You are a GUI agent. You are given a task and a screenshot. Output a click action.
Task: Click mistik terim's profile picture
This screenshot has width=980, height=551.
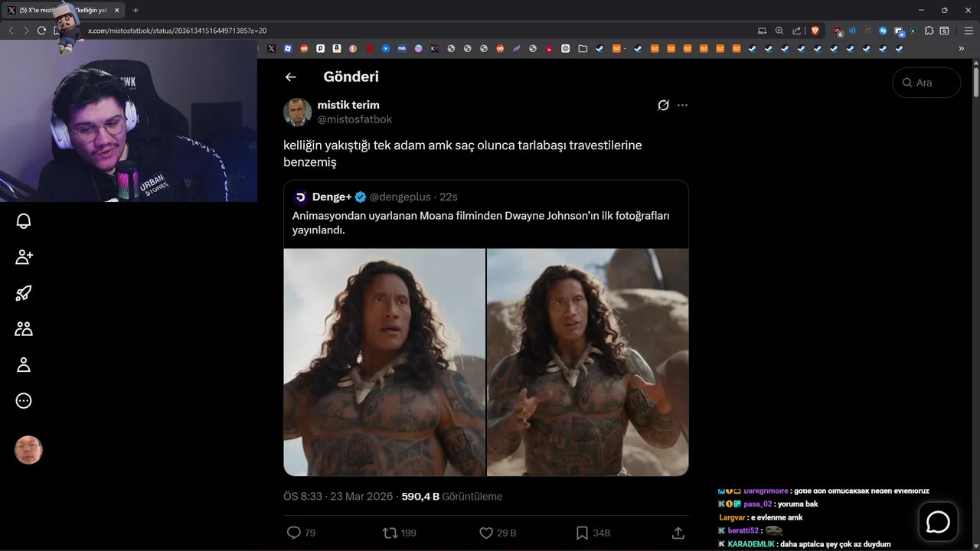coord(298,112)
